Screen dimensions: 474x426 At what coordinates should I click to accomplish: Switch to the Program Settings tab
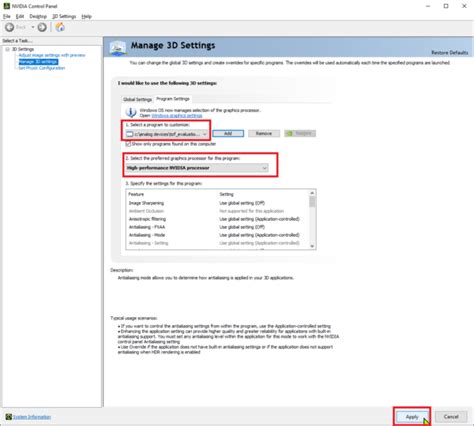[173, 99]
